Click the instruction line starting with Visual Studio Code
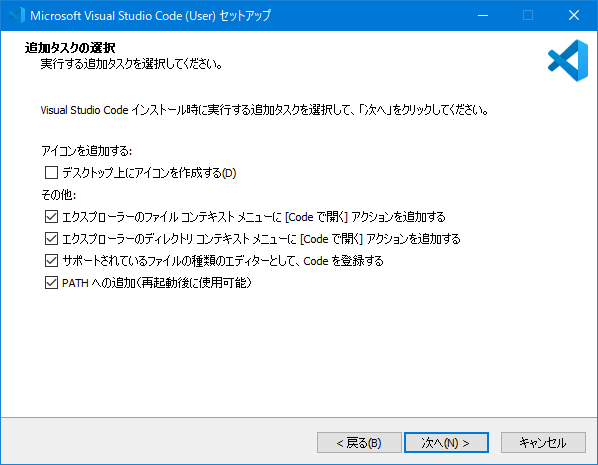The image size is (598, 465). (264, 110)
